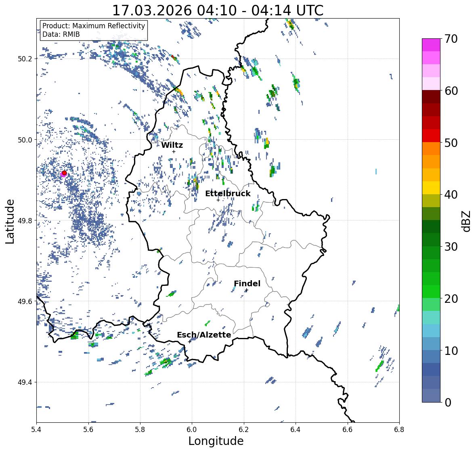Click colorbar tick value 60
The image size is (476, 451).
pos(451,91)
